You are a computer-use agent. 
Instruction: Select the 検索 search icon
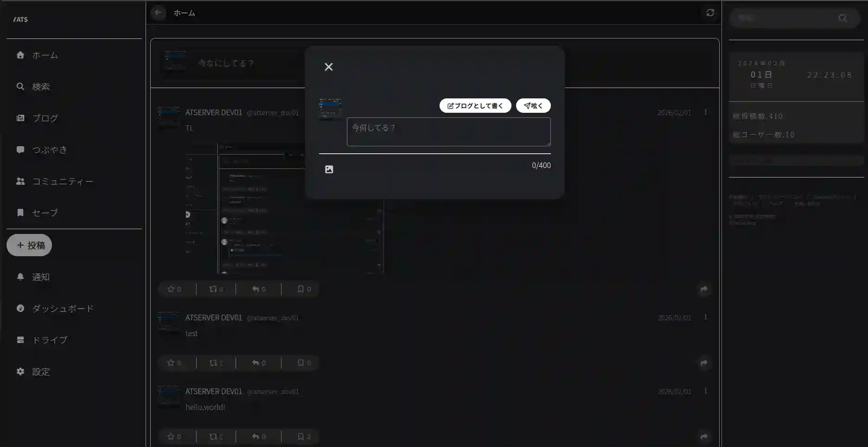tap(20, 86)
